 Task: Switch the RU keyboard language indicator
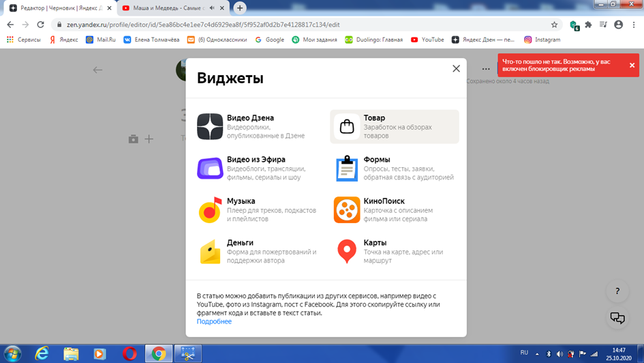(x=524, y=353)
